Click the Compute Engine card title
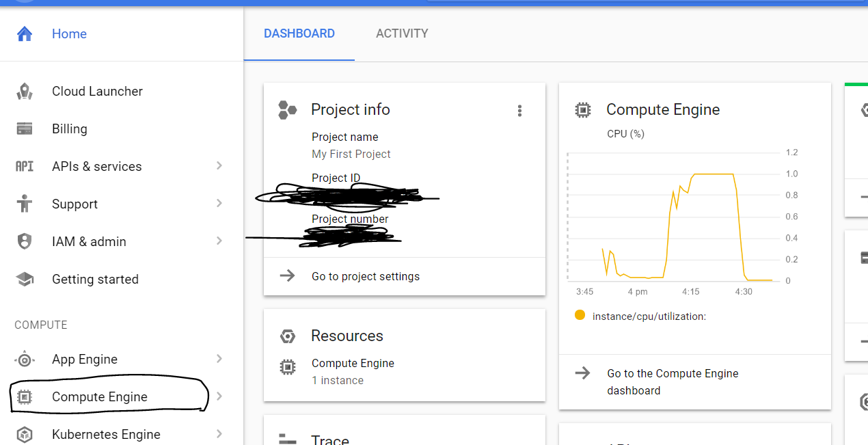Screen dimensions: 868x445 click(x=663, y=109)
